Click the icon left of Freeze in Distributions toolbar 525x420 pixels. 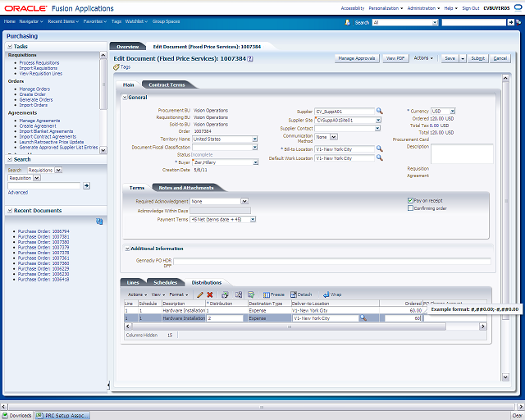coord(251,294)
